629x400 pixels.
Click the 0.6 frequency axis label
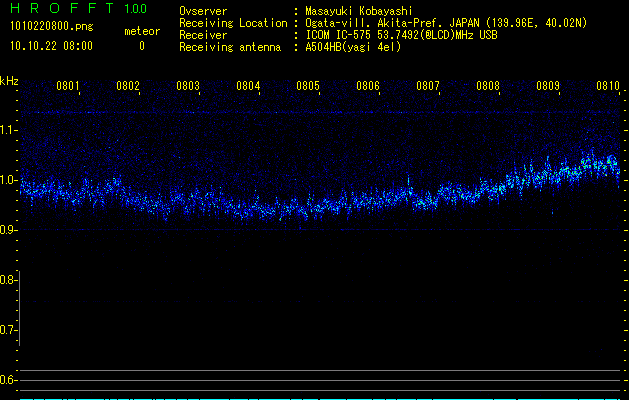click(9, 380)
